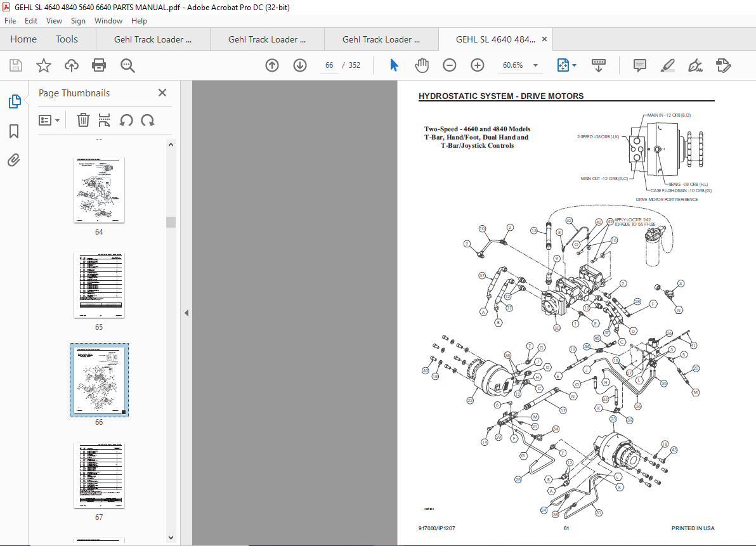The image size is (756, 546).
Task: Print the parts manual
Action: click(x=99, y=65)
